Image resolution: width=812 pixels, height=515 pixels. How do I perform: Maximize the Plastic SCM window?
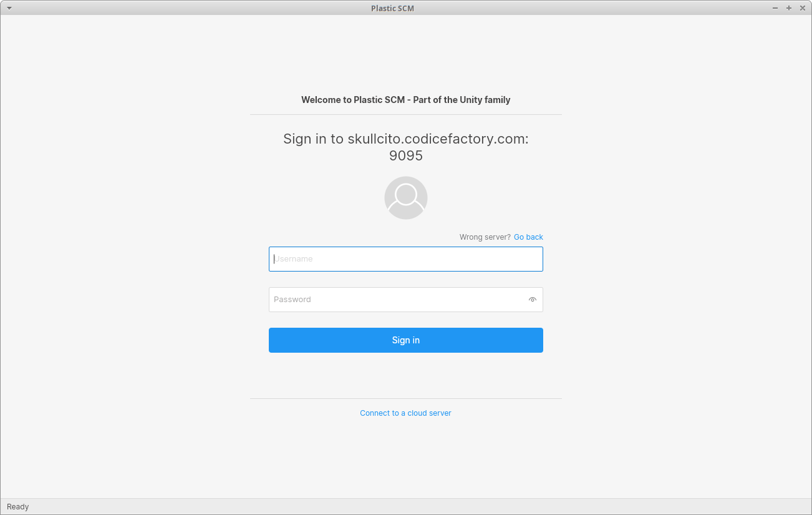789,8
